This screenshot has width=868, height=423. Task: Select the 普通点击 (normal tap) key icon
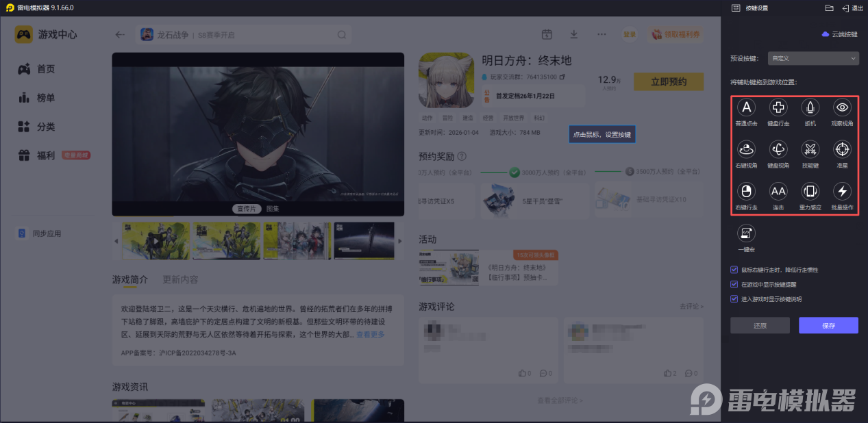coord(747,107)
